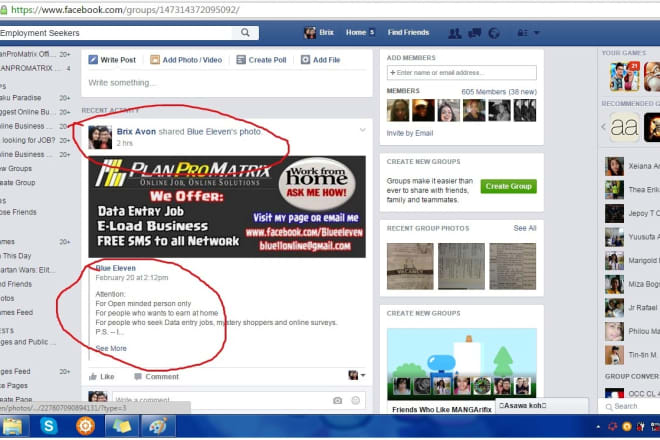Select the Add Photo / Video tab

pyautogui.click(x=186, y=60)
